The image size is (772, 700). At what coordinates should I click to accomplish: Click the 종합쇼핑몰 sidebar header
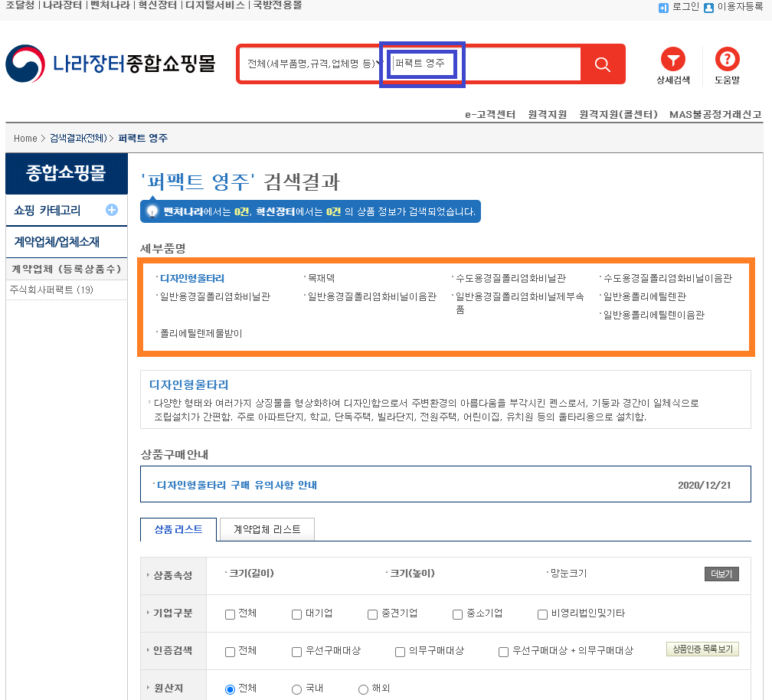tap(67, 173)
